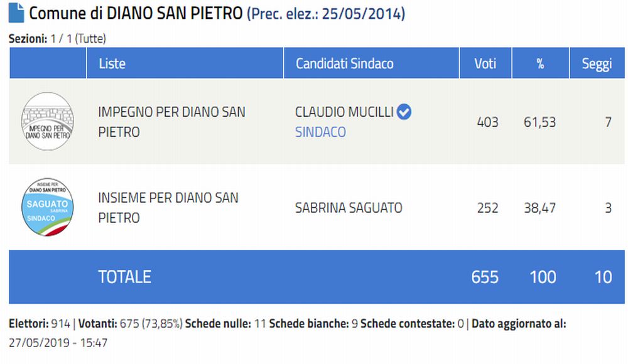Select list name Insieme per Diano San Pietro
The image size is (628, 364).
(168, 208)
